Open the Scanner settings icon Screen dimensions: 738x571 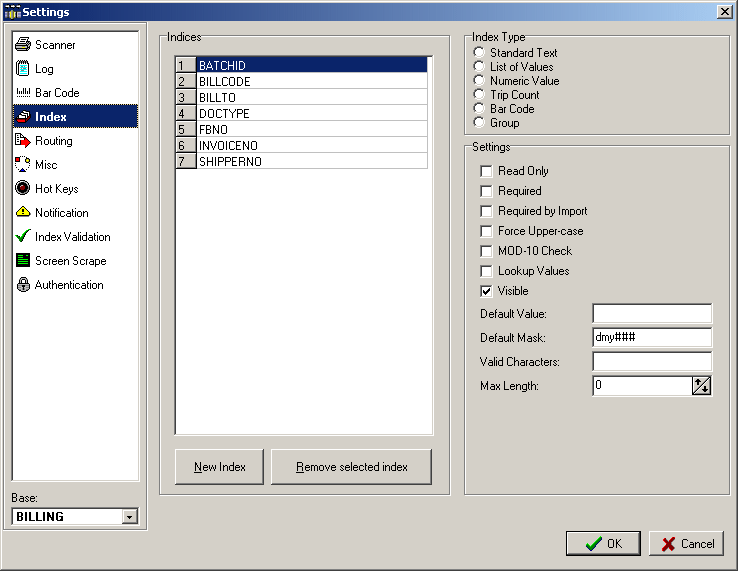coord(23,44)
